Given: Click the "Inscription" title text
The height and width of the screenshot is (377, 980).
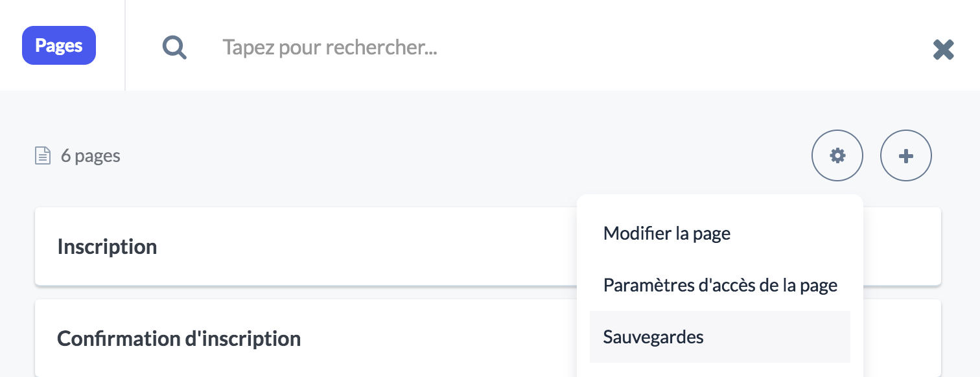Looking at the screenshot, I should click(x=107, y=247).
